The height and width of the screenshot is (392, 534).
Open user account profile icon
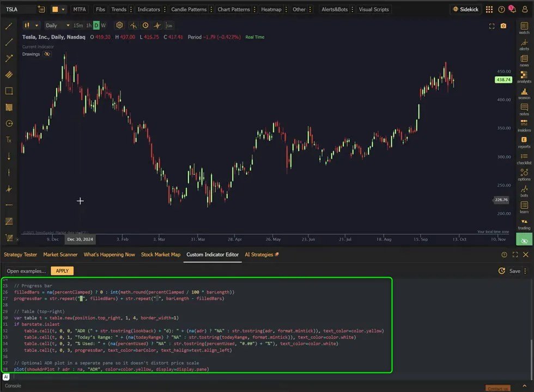pos(525,10)
